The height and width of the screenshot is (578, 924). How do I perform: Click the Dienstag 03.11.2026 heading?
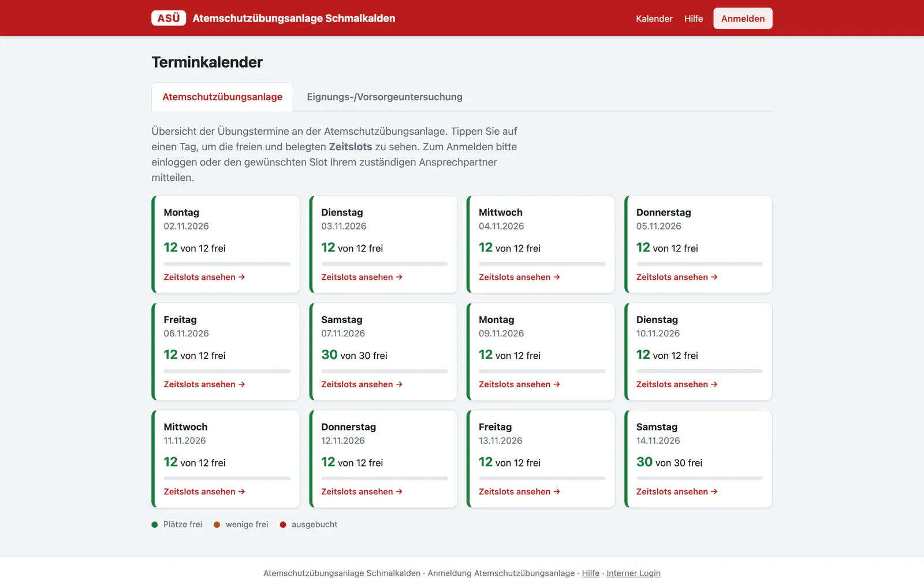(x=342, y=213)
